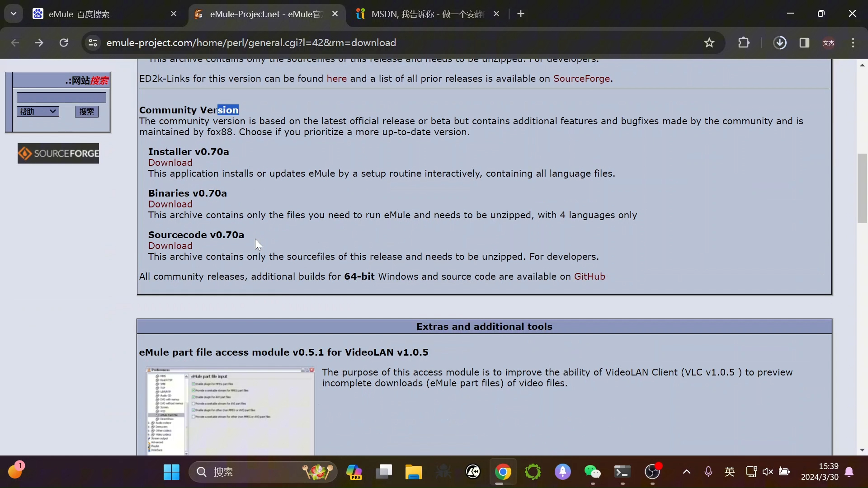Open the Windows Start menu
Image resolution: width=868 pixels, height=488 pixels.
171,472
